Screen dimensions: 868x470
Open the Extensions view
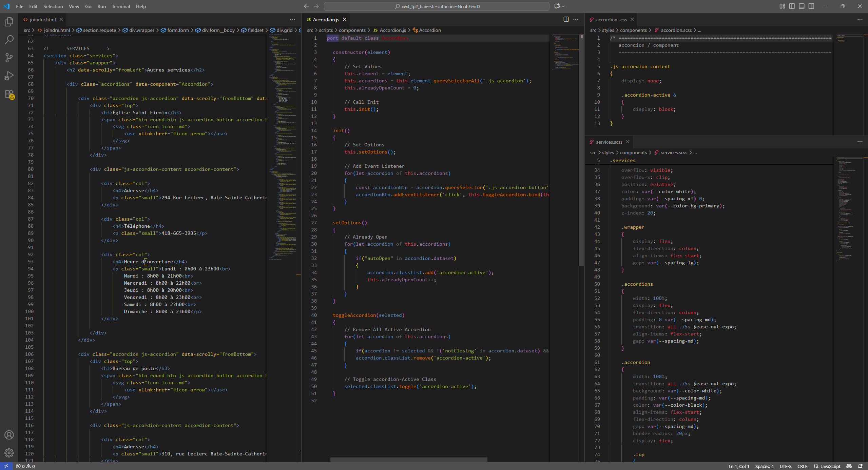[9, 94]
